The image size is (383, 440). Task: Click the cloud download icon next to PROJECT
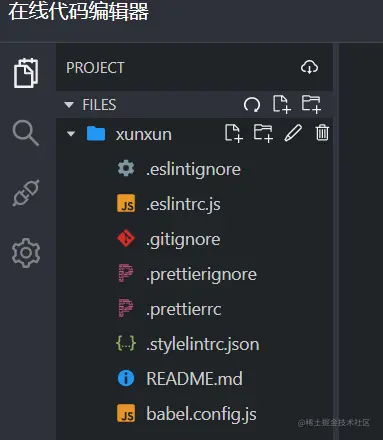[309, 67]
